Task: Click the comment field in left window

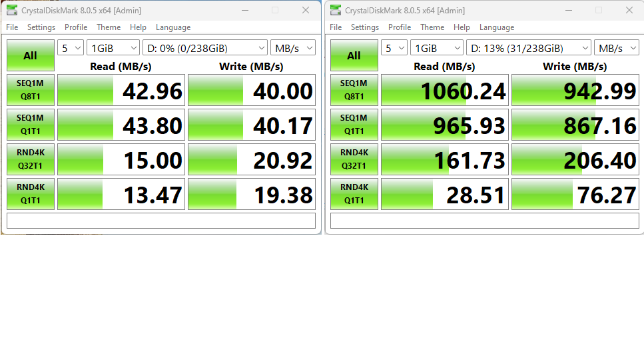Action: pos(161,221)
